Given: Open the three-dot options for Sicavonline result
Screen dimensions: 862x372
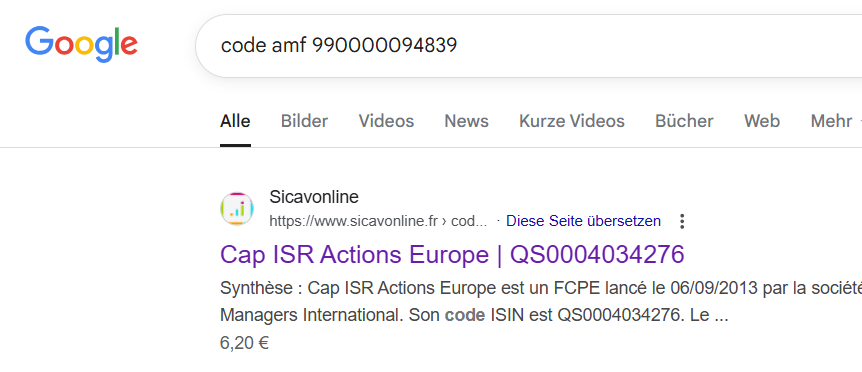Looking at the screenshot, I should (682, 221).
